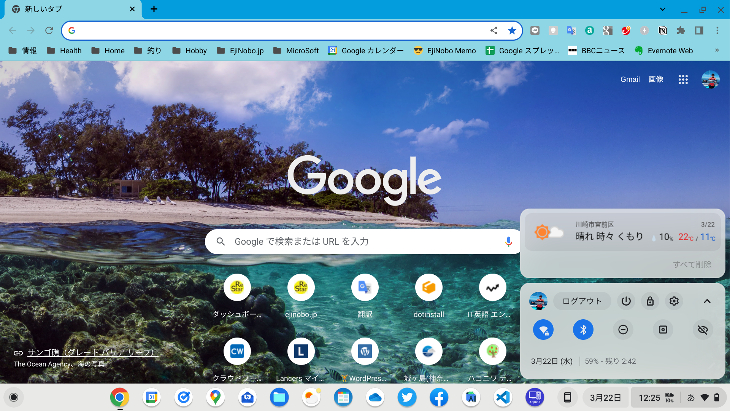Expand the EjiNobo.jp bookmark folder
Image resolution: width=730 pixels, height=411 pixels.
coord(240,50)
